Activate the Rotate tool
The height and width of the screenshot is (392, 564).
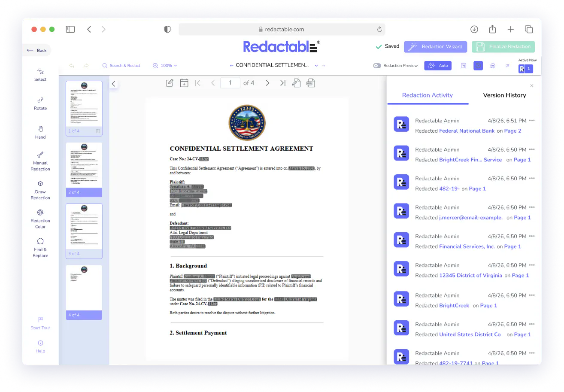[x=40, y=103]
